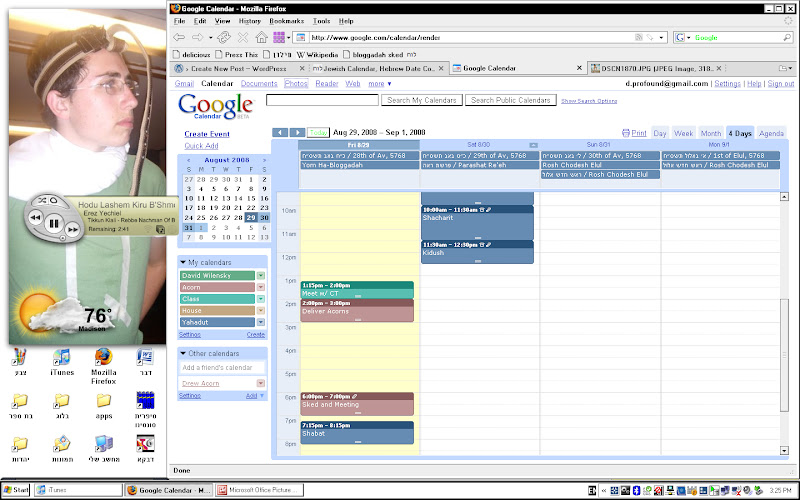The width and height of the screenshot is (800, 500).
Task: Click the Add a friend's calendar field
Action: pos(222,367)
